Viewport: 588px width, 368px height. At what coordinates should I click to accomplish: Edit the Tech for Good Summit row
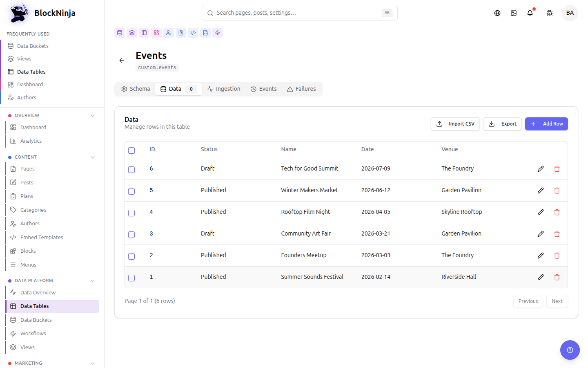click(x=541, y=169)
